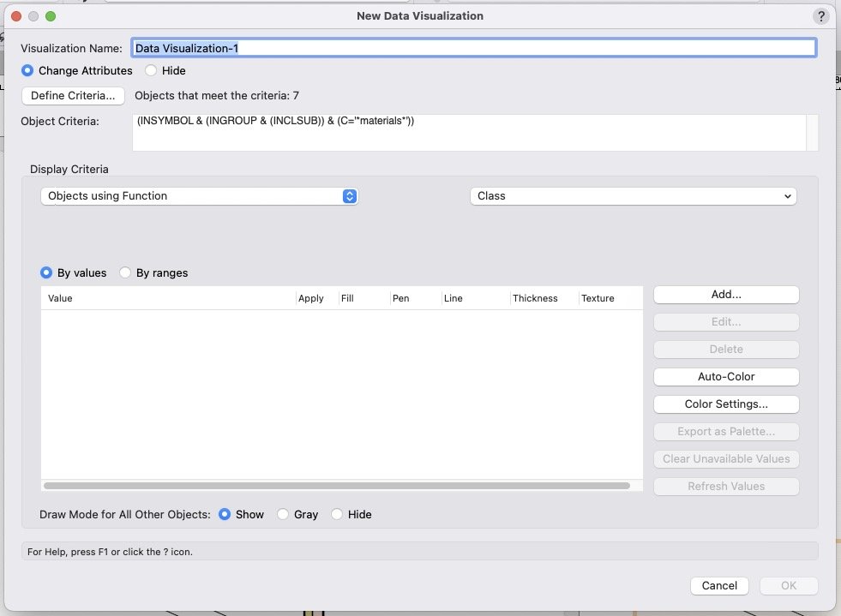Set draw mode to Gray
Image resolution: width=841 pixels, height=616 pixels.
tap(282, 514)
